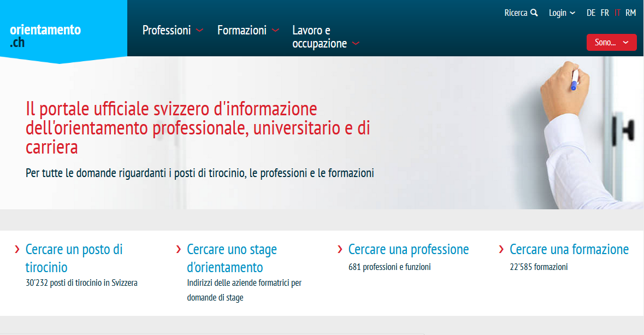Click the orientamento.ch logo
The width and height of the screenshot is (644, 335).
[x=45, y=36]
